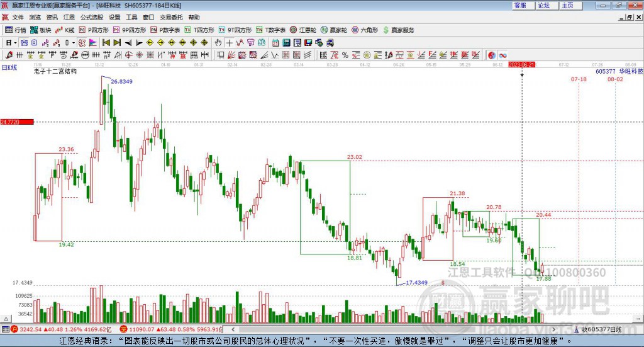Open the T数字表 tool
Screen dimensions: 644x347
click(270, 30)
